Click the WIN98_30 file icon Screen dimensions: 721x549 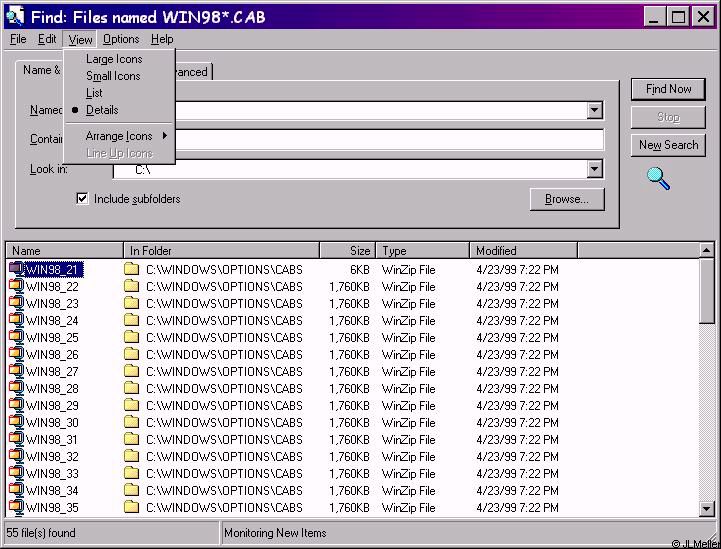16,422
